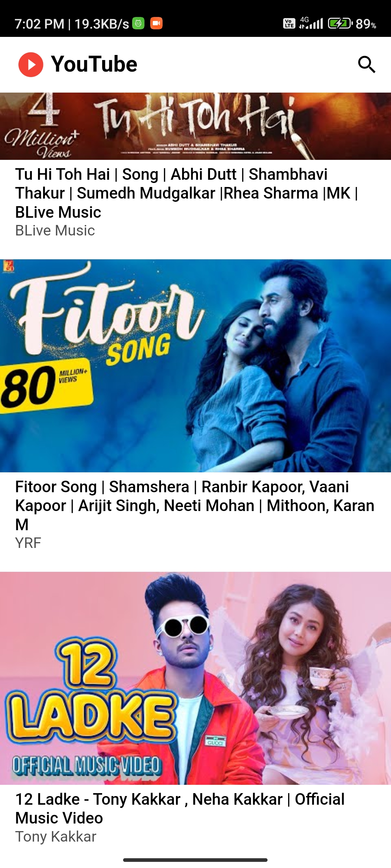Open the 12 Ladke video thumbnail
The width and height of the screenshot is (391, 868).
coord(195,678)
